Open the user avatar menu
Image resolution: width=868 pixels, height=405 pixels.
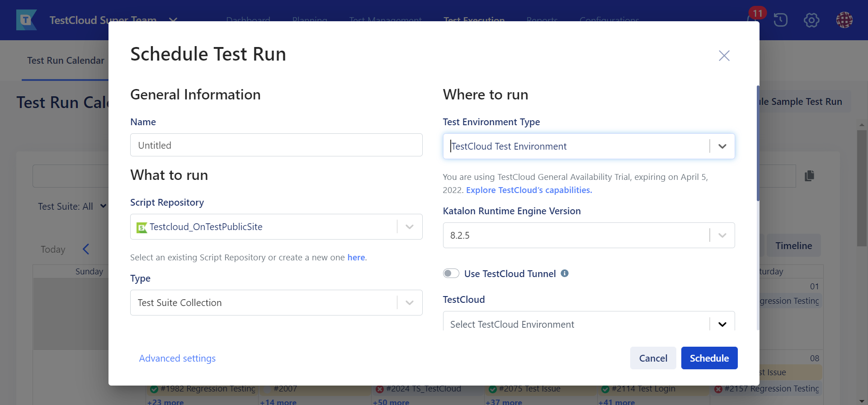[844, 20]
